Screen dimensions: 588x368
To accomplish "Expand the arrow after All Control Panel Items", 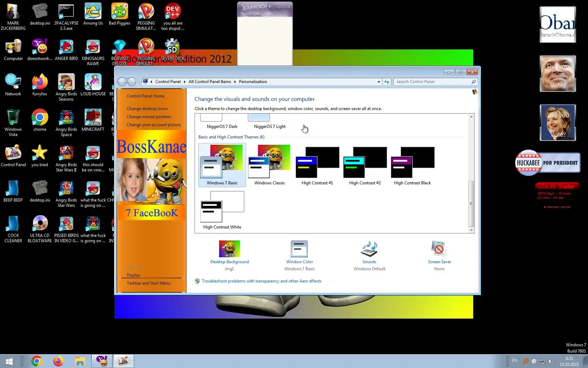I will (x=235, y=82).
